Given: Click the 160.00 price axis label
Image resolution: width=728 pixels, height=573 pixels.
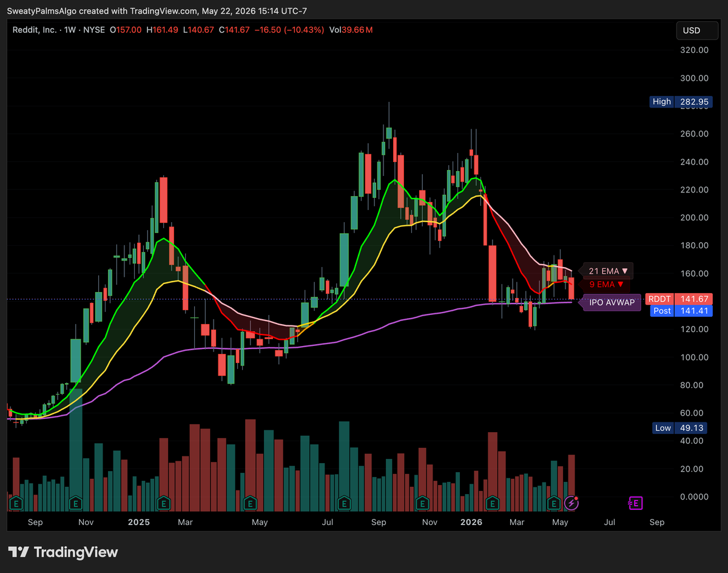Looking at the screenshot, I should pos(695,274).
